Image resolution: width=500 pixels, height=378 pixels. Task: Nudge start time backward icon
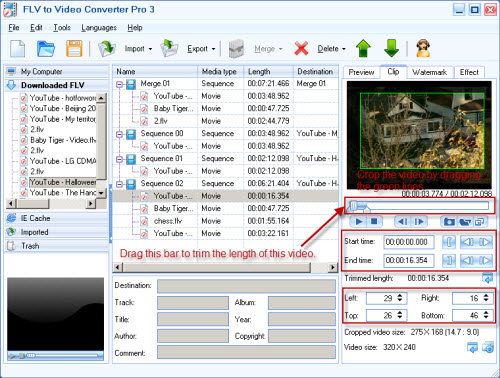[x=467, y=242]
